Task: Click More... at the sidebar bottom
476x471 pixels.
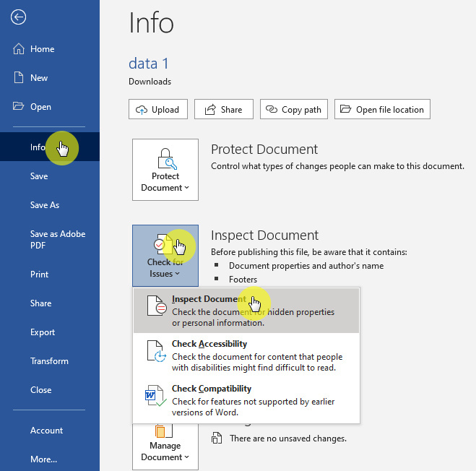Action: point(43,459)
